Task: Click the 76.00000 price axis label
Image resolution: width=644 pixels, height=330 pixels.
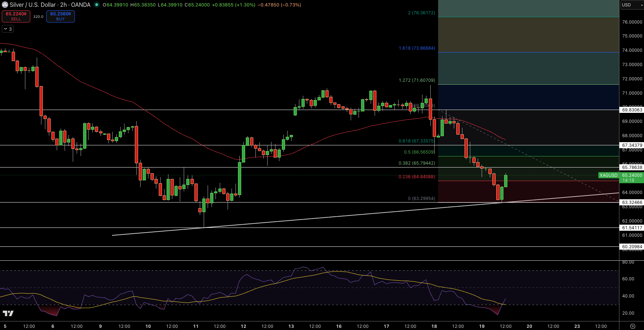Action: [x=632, y=22]
